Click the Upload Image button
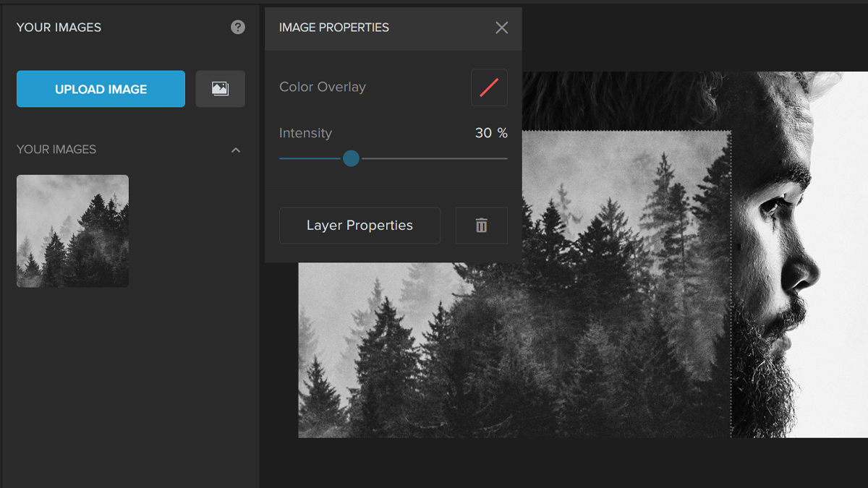Viewport: 868px width, 488px height. (101, 89)
